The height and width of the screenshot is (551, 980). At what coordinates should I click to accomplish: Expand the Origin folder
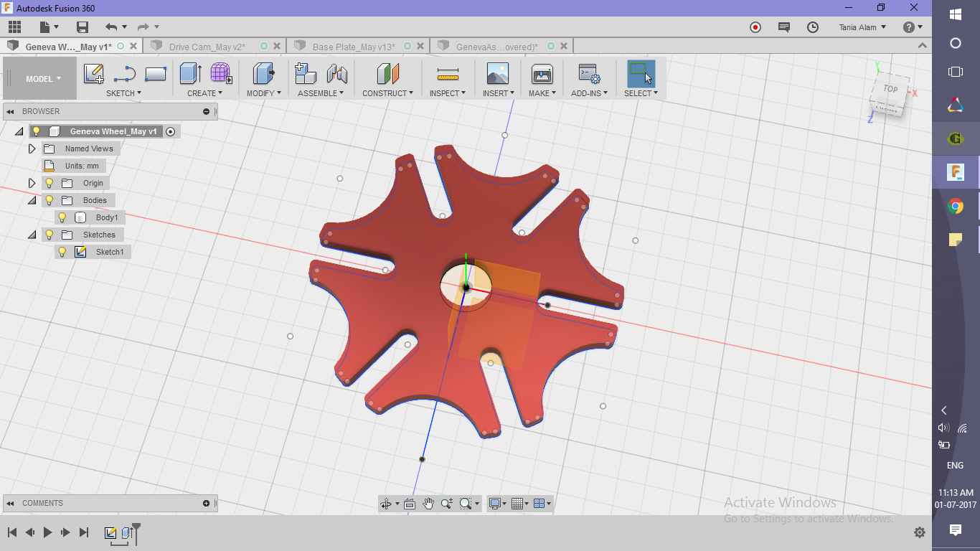(x=32, y=183)
